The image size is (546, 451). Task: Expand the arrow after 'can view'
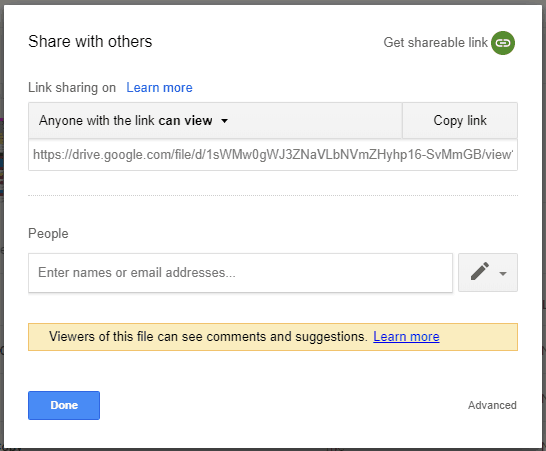[x=225, y=121]
